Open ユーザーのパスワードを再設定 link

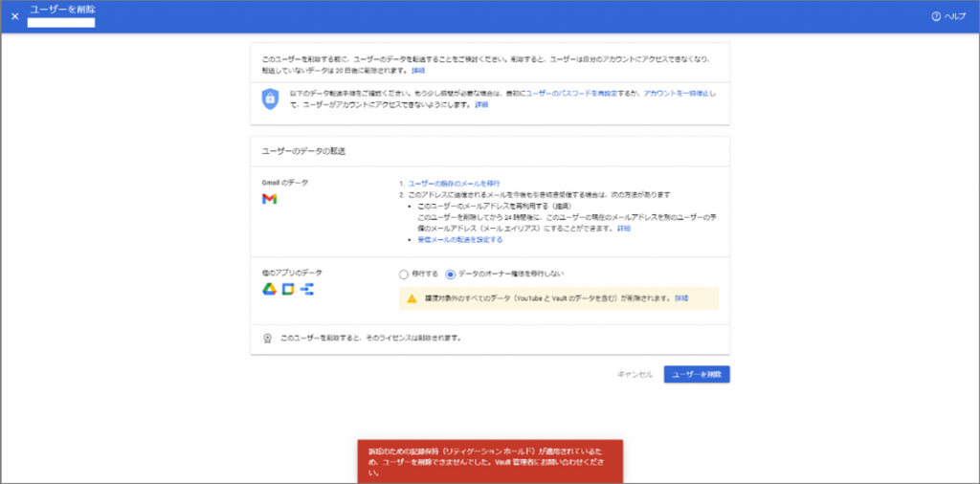point(571,93)
